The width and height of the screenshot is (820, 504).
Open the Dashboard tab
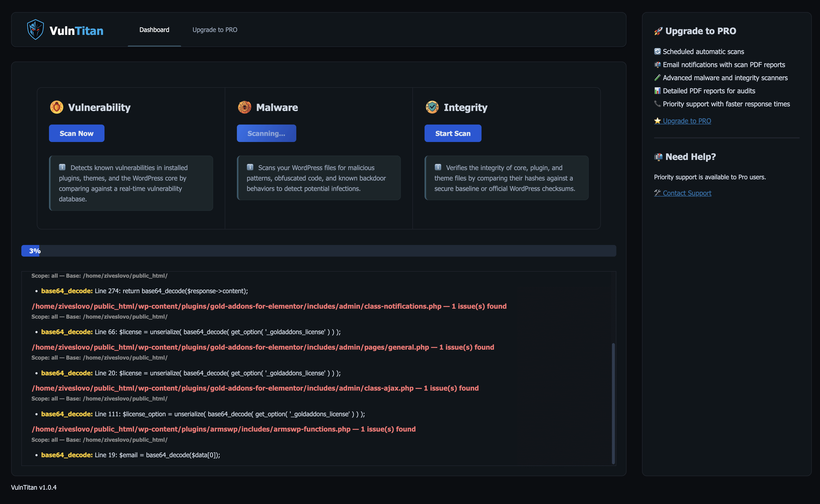[154, 30]
